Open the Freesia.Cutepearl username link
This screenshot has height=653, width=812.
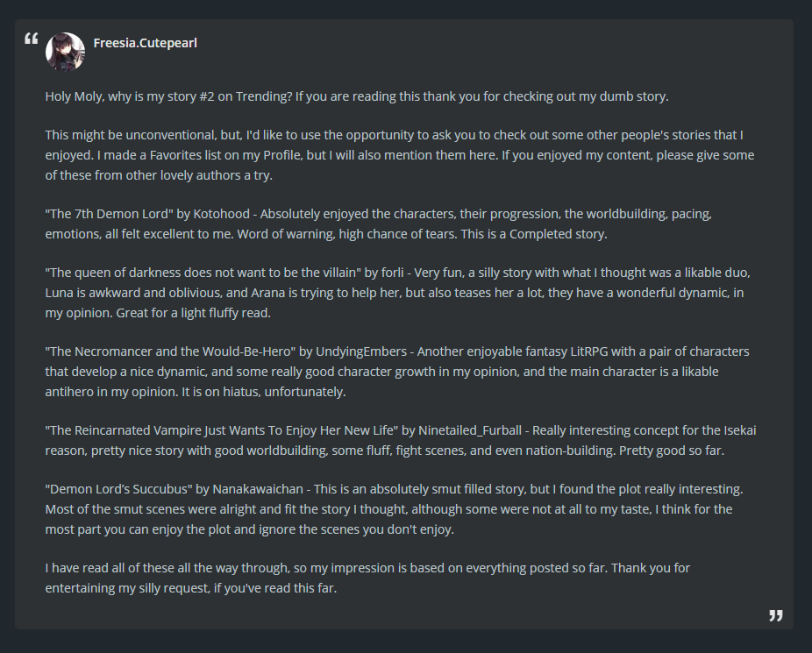tap(145, 42)
